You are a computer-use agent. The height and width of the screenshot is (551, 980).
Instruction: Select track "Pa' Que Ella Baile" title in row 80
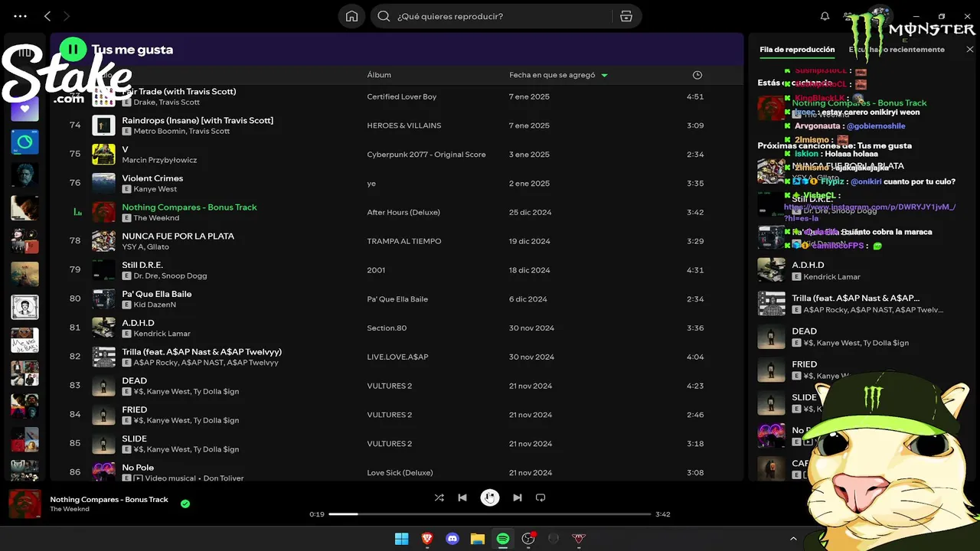point(157,294)
